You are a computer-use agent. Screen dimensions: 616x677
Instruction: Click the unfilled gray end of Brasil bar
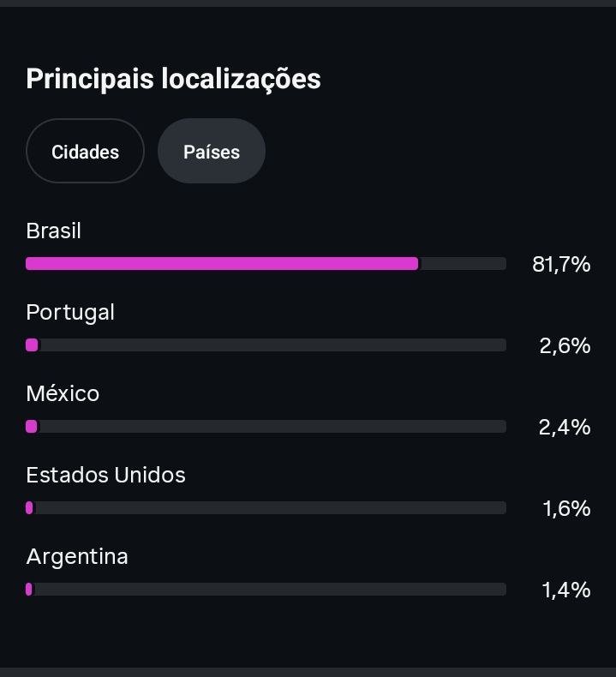coord(463,264)
